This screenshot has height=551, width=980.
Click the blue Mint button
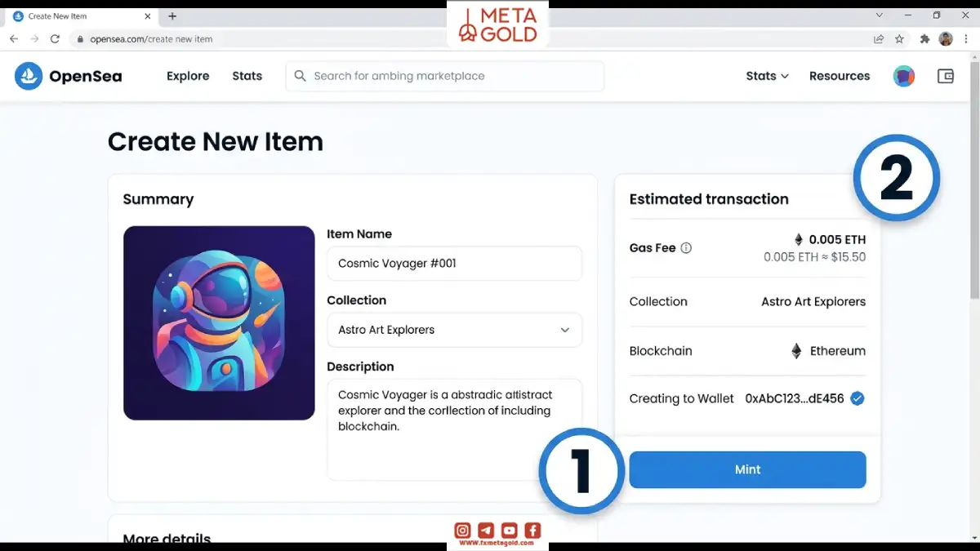click(x=747, y=469)
